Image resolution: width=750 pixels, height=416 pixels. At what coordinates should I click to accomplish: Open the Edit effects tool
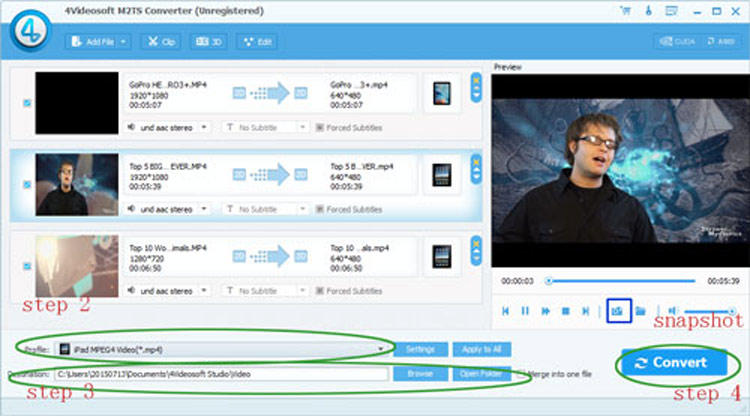[257, 42]
